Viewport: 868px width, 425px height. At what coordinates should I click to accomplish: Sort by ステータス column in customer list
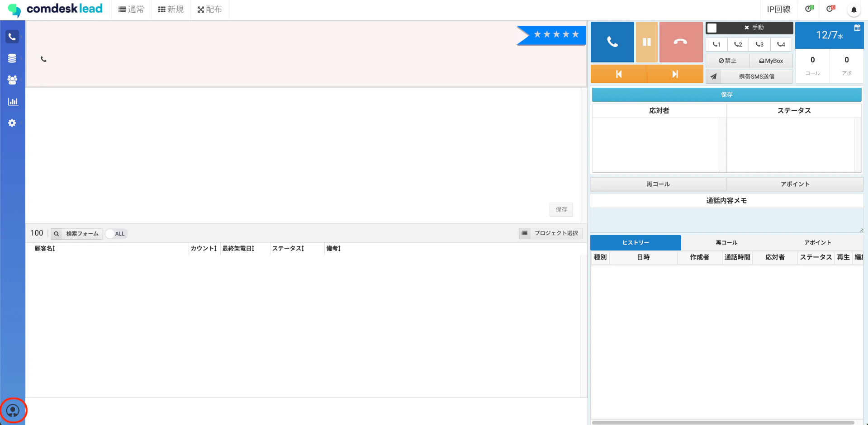click(288, 249)
